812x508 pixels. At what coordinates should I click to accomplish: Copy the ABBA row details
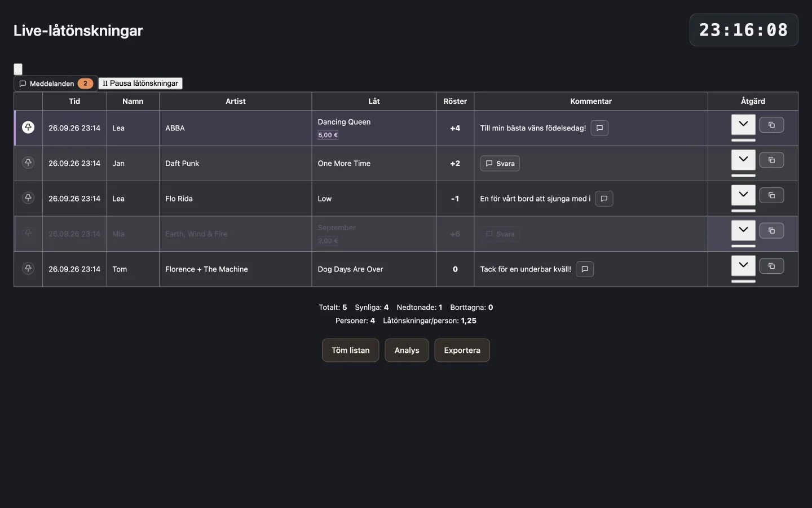pos(771,125)
